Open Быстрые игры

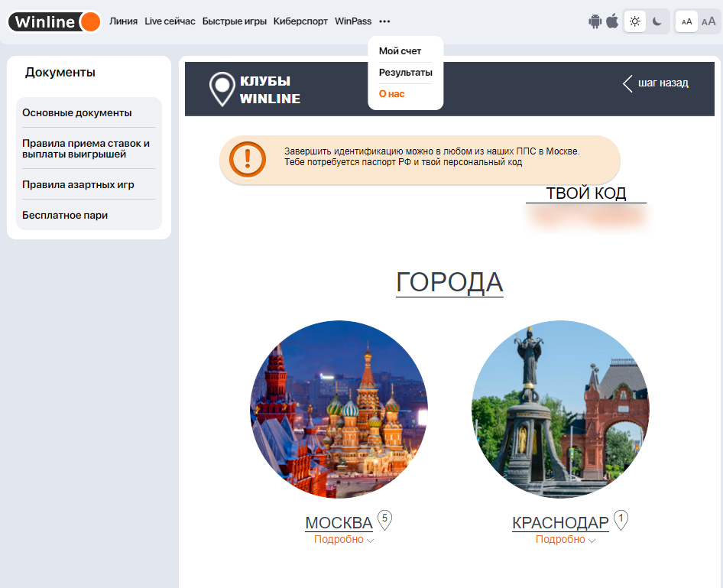[234, 21]
